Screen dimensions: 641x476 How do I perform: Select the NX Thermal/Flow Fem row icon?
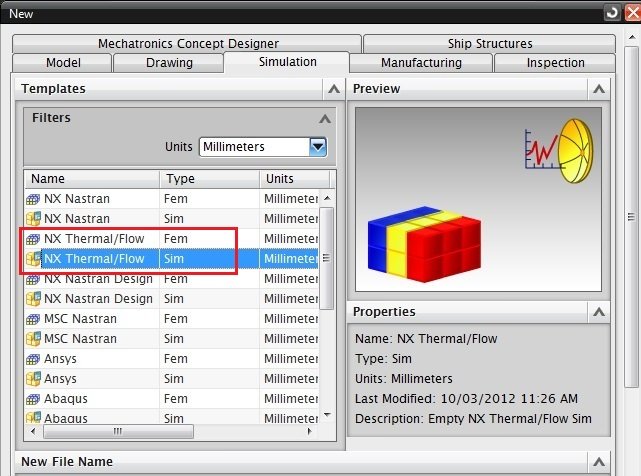pyautogui.click(x=33, y=239)
